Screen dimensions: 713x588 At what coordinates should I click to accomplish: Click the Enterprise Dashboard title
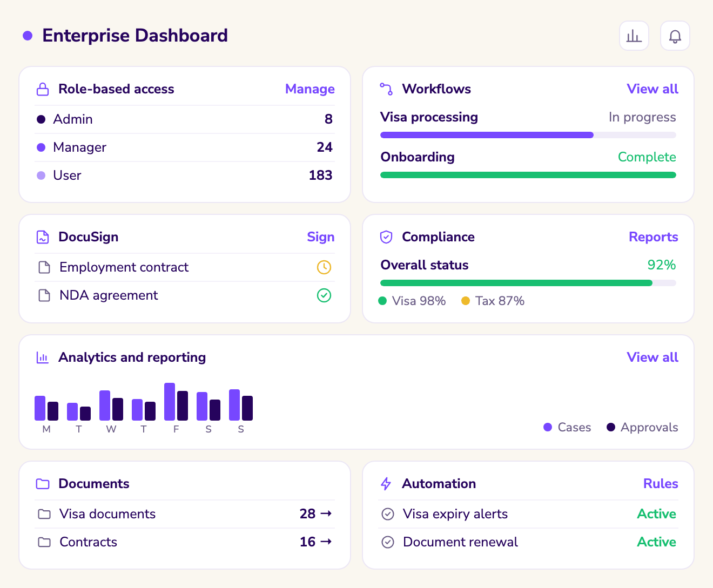(x=135, y=36)
